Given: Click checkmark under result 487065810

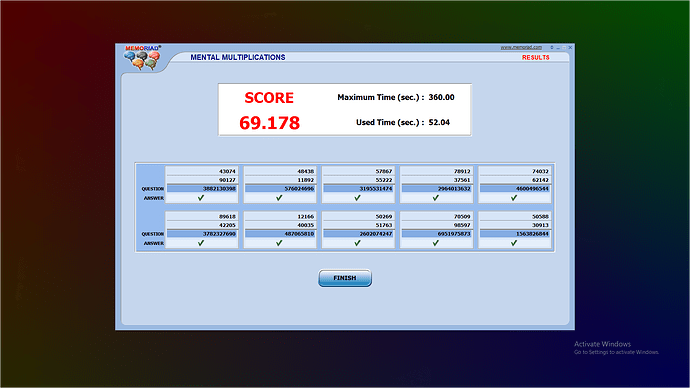Looking at the screenshot, I should (279, 243).
